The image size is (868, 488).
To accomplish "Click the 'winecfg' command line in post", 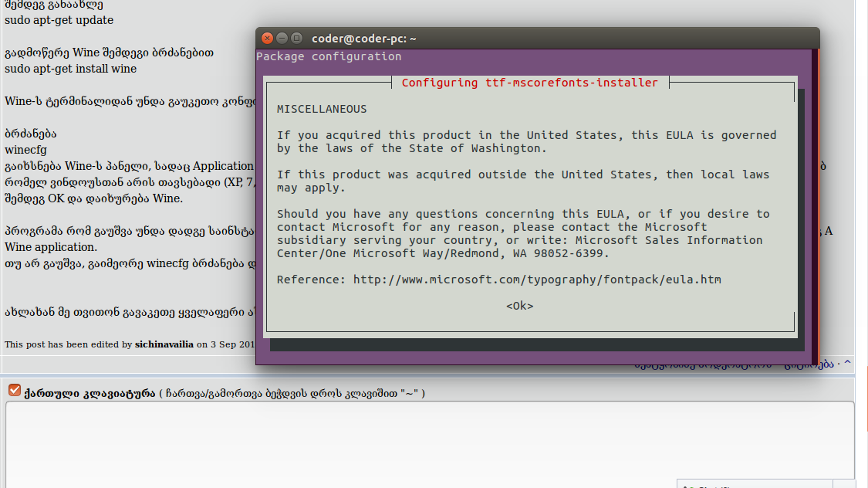I will [26, 150].
